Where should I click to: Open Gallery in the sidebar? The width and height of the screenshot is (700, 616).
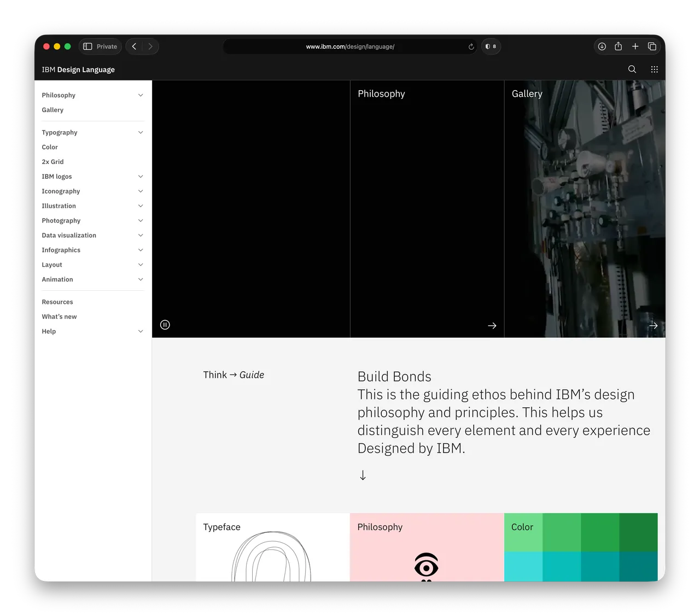(x=52, y=110)
